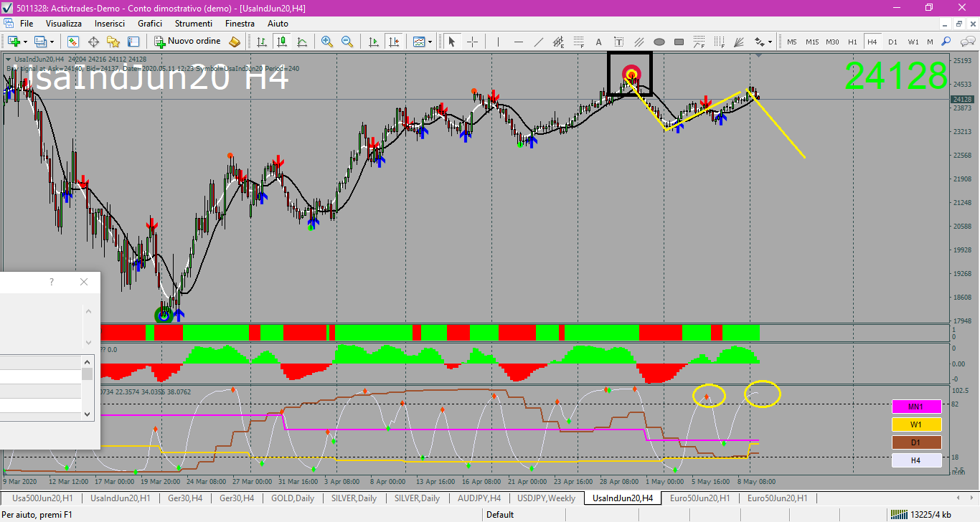Click the yellow W1 indicator button
980x522 pixels.
(x=916, y=424)
